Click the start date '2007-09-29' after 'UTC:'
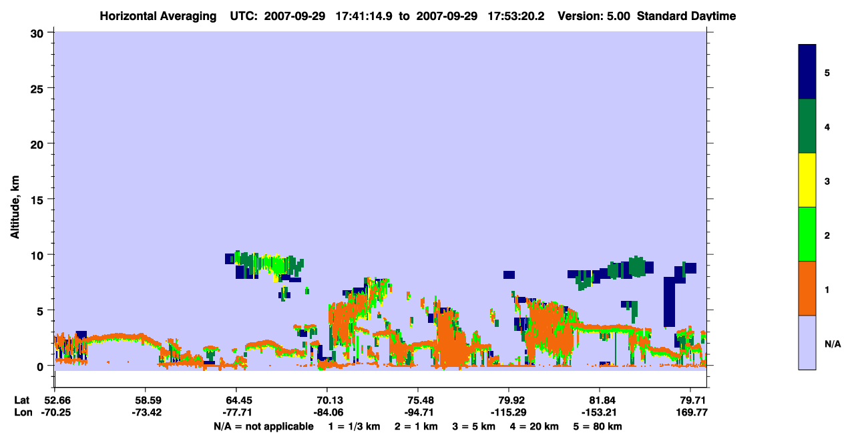 click(295, 16)
